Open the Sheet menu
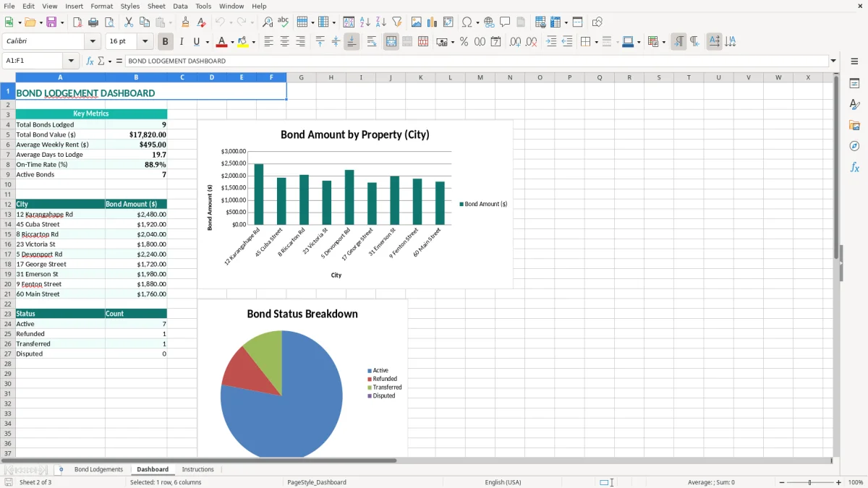This screenshot has height=488, width=868. [156, 6]
